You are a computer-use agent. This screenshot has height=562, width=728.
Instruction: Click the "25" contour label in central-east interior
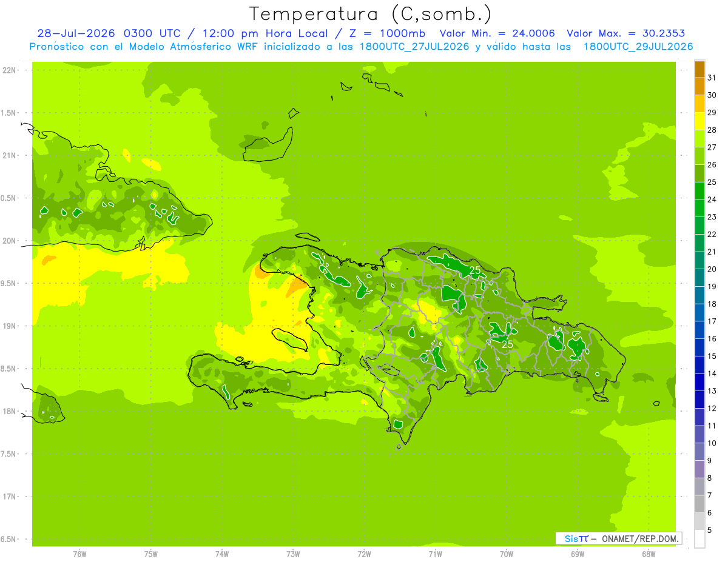[x=508, y=344]
